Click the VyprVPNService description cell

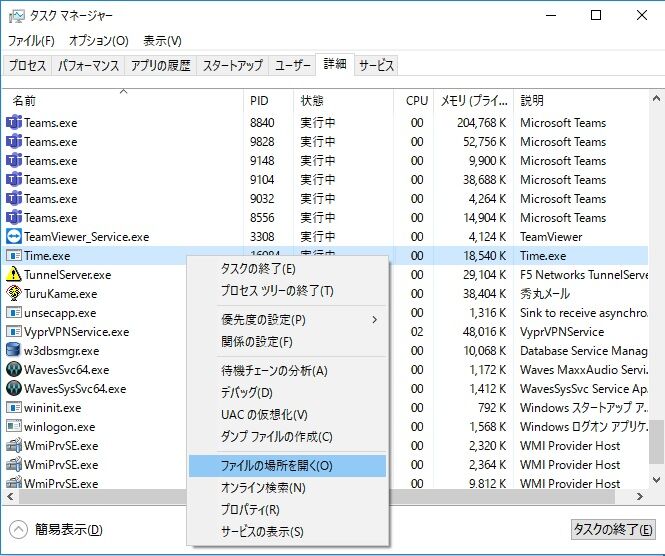(562, 332)
